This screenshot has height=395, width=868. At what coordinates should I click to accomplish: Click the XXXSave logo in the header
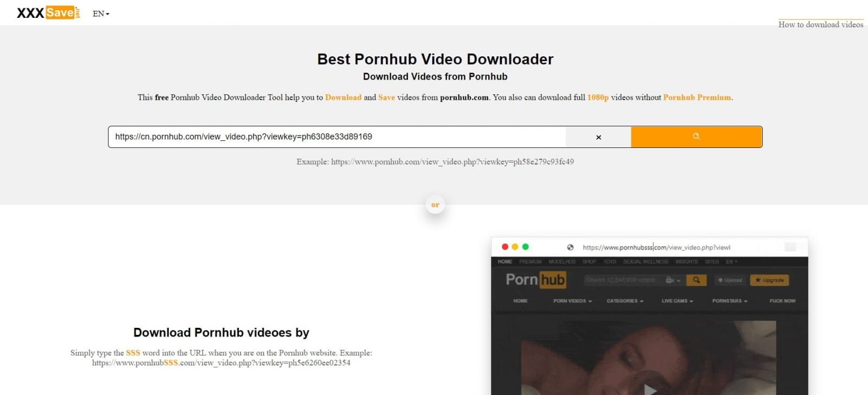(48, 13)
